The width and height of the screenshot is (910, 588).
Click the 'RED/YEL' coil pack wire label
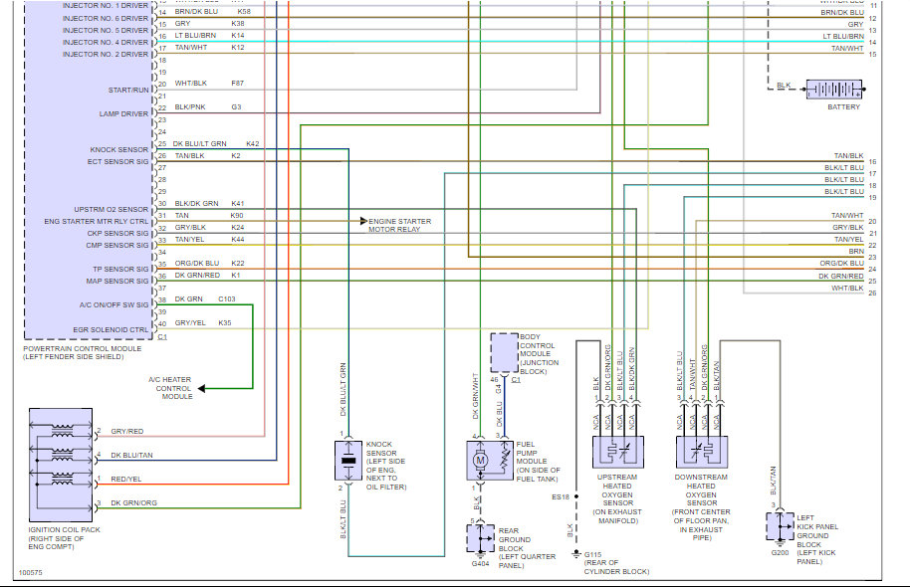click(x=125, y=479)
